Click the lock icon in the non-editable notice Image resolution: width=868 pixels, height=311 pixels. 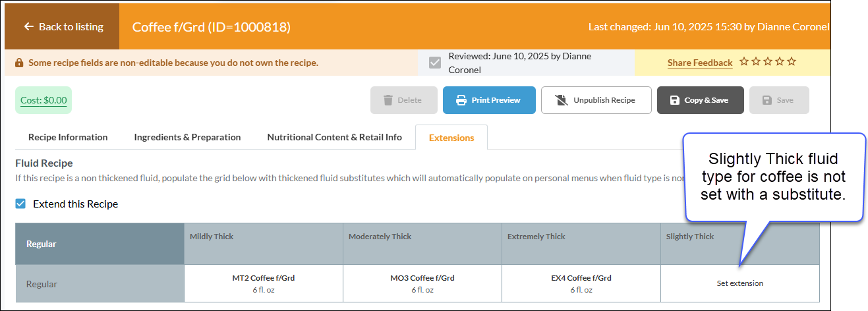[18, 63]
